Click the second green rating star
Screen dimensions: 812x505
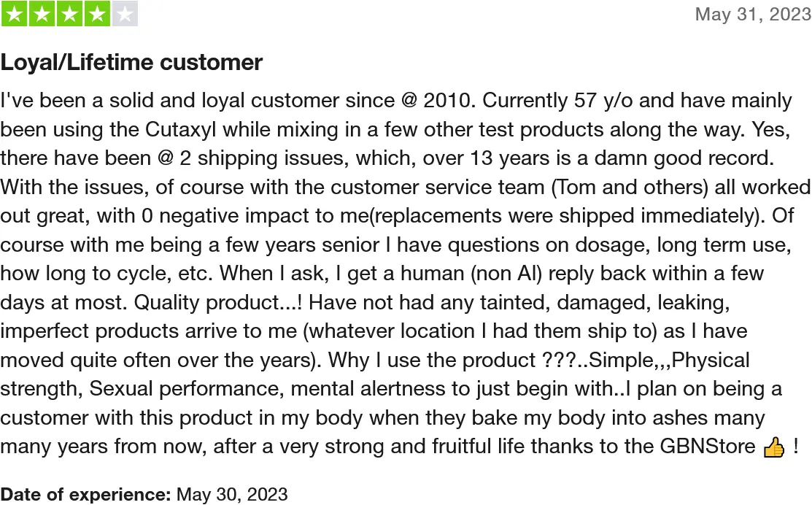tap(42, 14)
